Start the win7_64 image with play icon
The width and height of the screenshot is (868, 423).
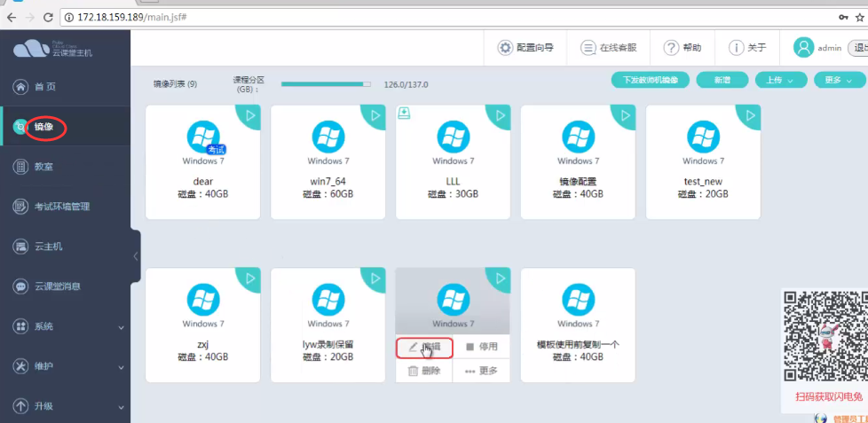point(376,115)
